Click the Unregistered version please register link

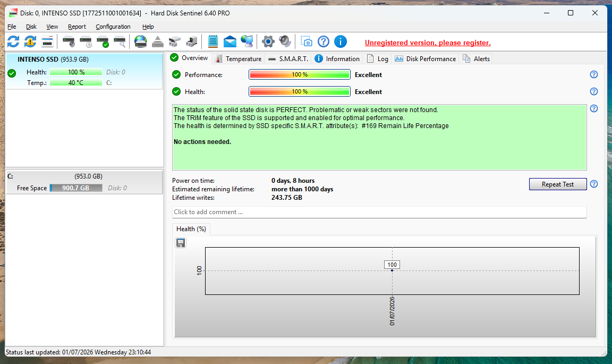point(428,43)
